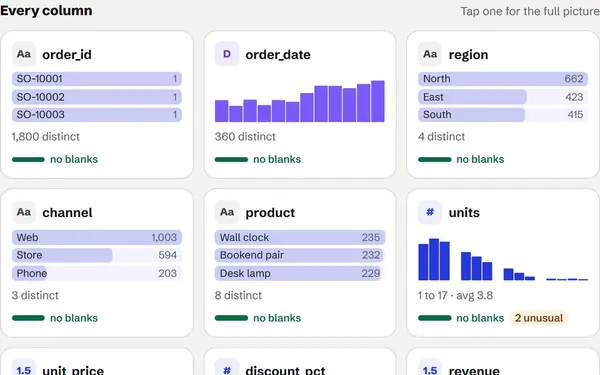Click the decimal type icon beside unit_price
Viewport: 600px width, 375px height.
(x=24, y=368)
